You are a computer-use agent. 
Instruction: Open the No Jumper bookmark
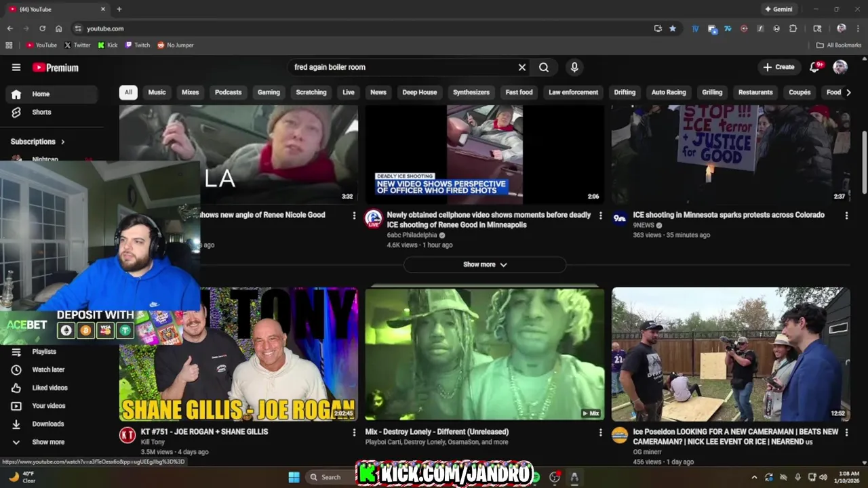pos(176,45)
